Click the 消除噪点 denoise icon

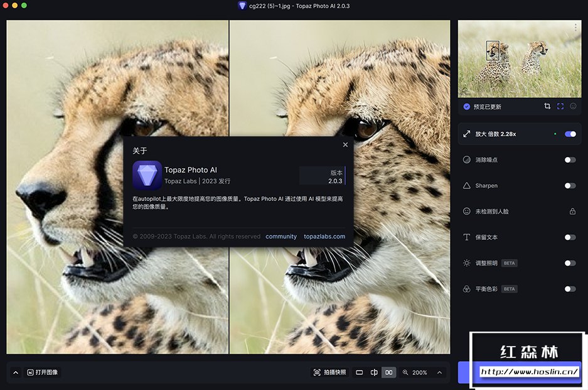[466, 160]
